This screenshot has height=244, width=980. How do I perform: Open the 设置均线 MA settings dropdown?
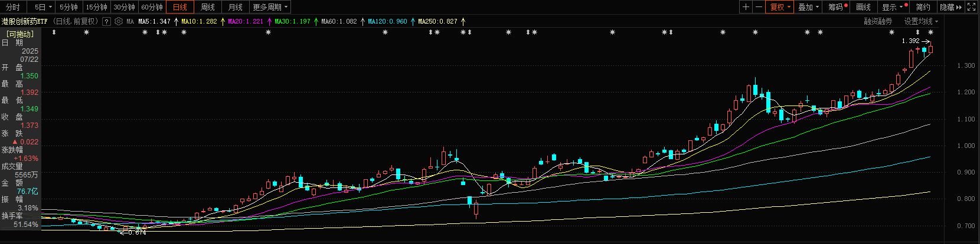(921, 21)
